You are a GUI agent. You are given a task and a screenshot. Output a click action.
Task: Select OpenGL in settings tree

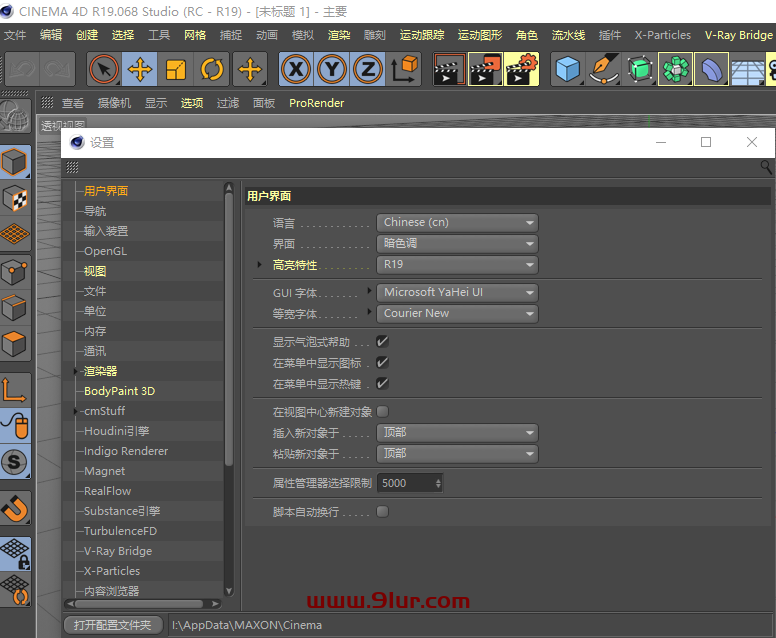[x=105, y=251]
